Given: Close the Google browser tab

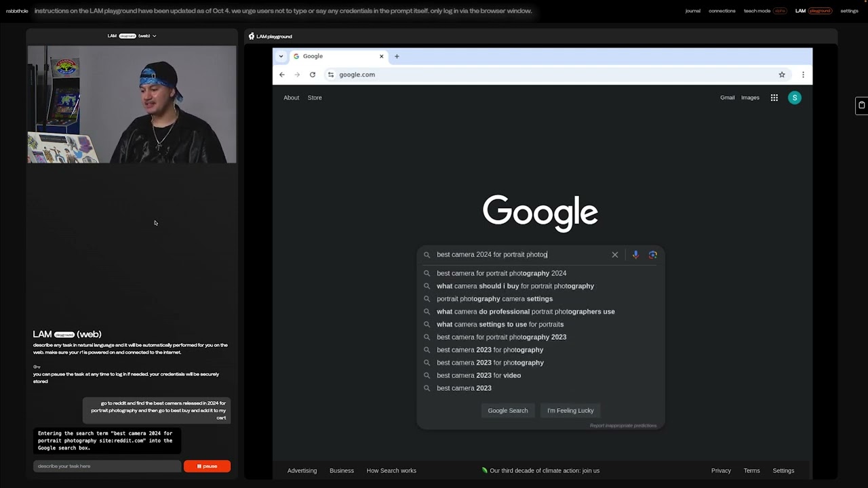Looking at the screenshot, I should 381,56.
